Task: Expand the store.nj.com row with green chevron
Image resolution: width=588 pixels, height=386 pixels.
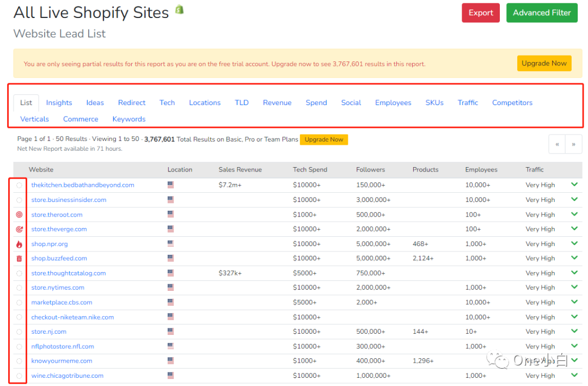Action: click(574, 331)
